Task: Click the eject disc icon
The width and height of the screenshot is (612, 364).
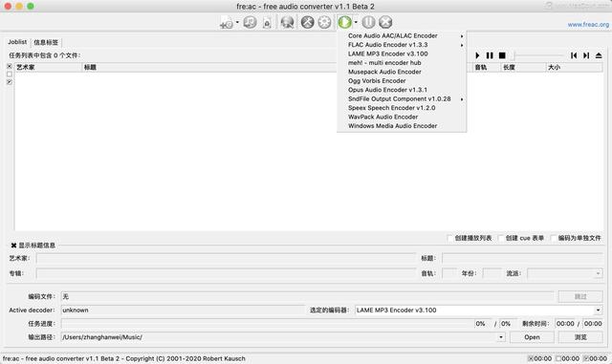Action: 599,55
